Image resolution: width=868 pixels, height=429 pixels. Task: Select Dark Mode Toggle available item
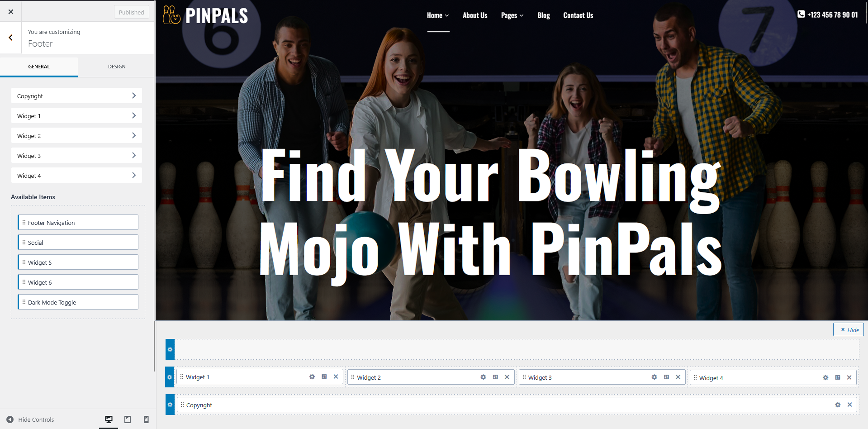tap(78, 302)
